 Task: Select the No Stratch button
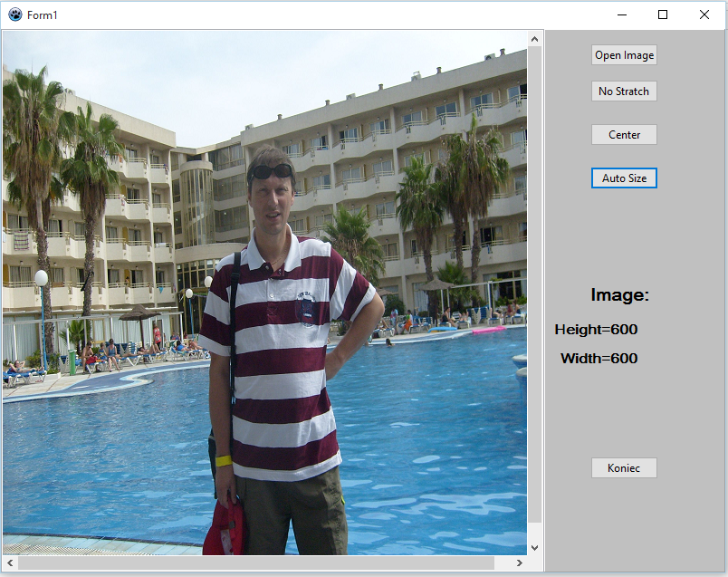(x=624, y=91)
